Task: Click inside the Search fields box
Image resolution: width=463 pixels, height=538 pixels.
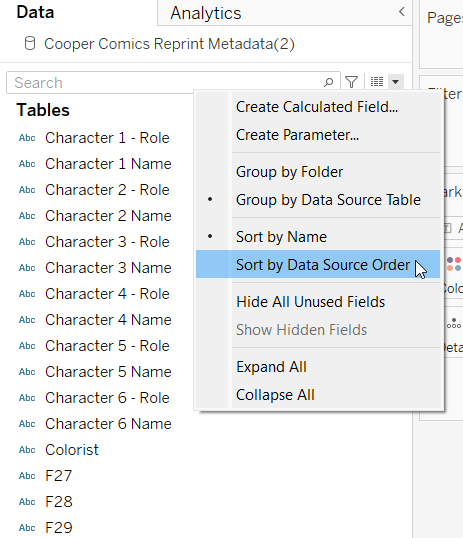Action: point(165,83)
